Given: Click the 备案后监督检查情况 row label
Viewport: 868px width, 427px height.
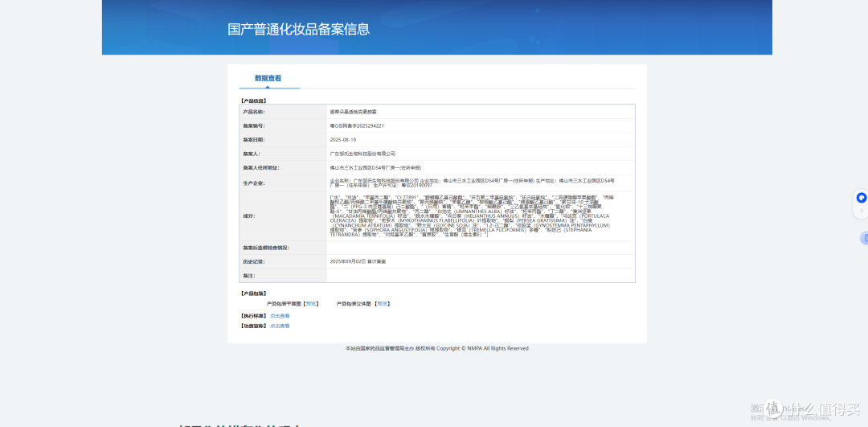Looking at the screenshot, I should (266, 248).
